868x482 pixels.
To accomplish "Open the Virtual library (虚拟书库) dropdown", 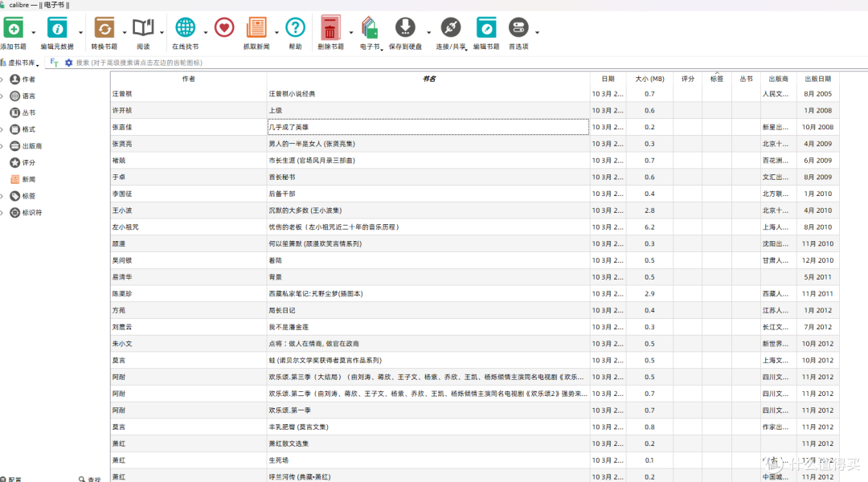I will 21,63.
